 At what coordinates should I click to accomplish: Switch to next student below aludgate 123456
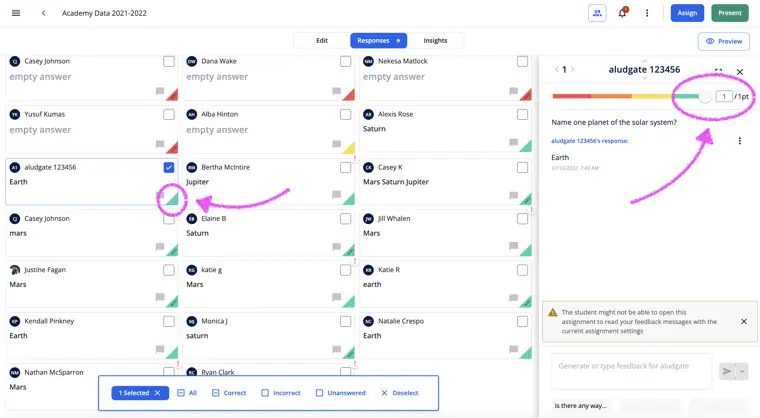[644, 78]
